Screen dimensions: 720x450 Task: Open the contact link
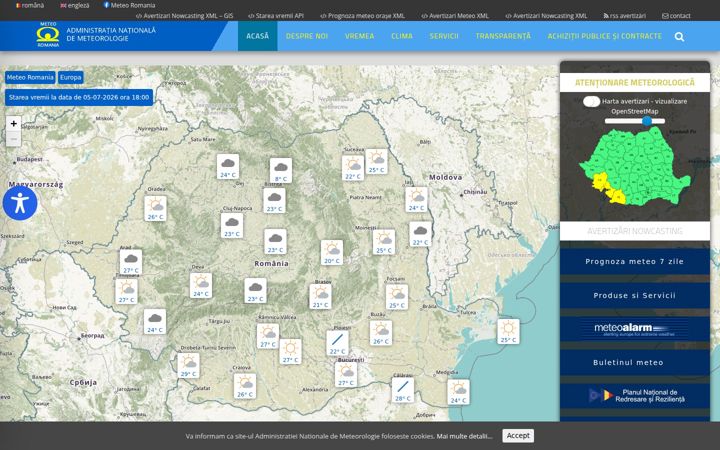(676, 16)
